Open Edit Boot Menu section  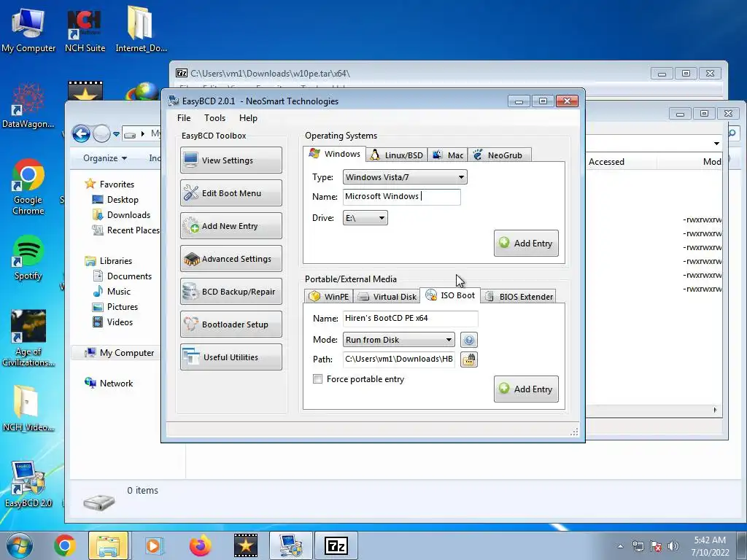click(x=231, y=192)
